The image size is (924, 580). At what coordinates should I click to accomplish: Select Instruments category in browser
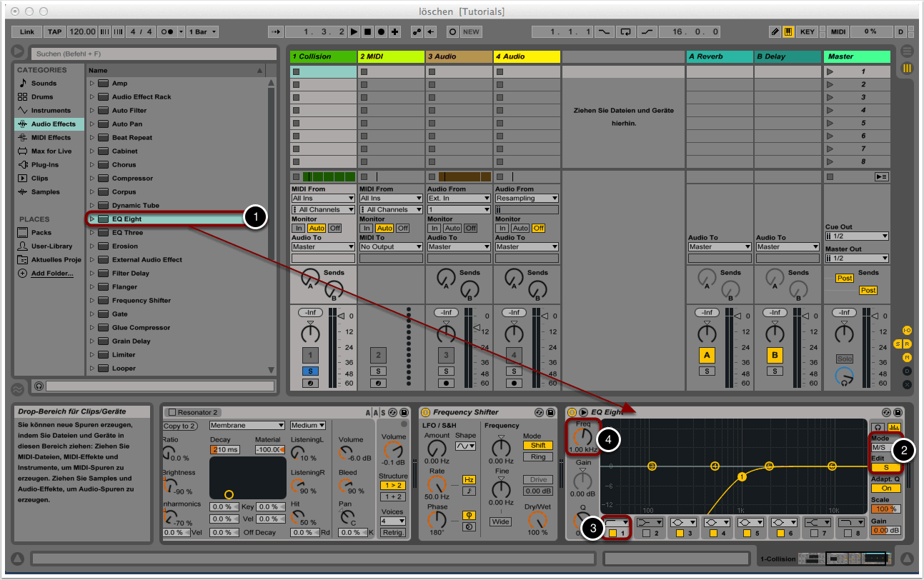(50, 111)
